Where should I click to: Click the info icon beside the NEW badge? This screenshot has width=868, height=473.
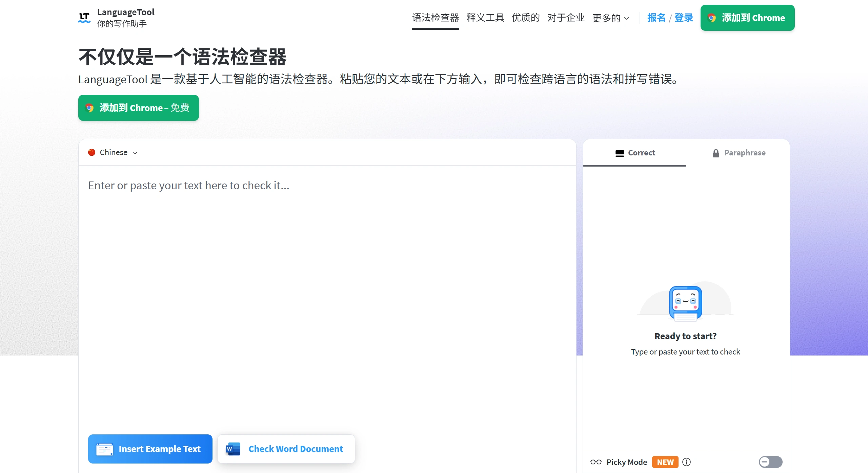tap(687, 462)
